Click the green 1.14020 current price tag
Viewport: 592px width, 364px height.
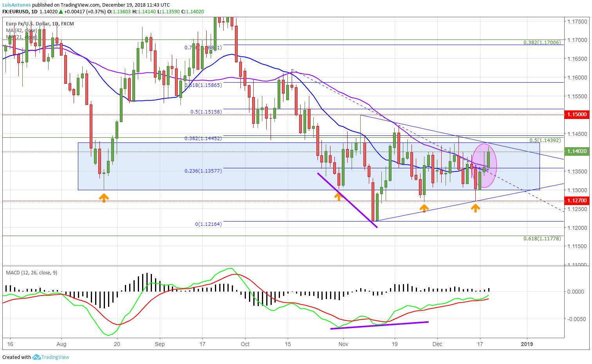tap(577, 151)
